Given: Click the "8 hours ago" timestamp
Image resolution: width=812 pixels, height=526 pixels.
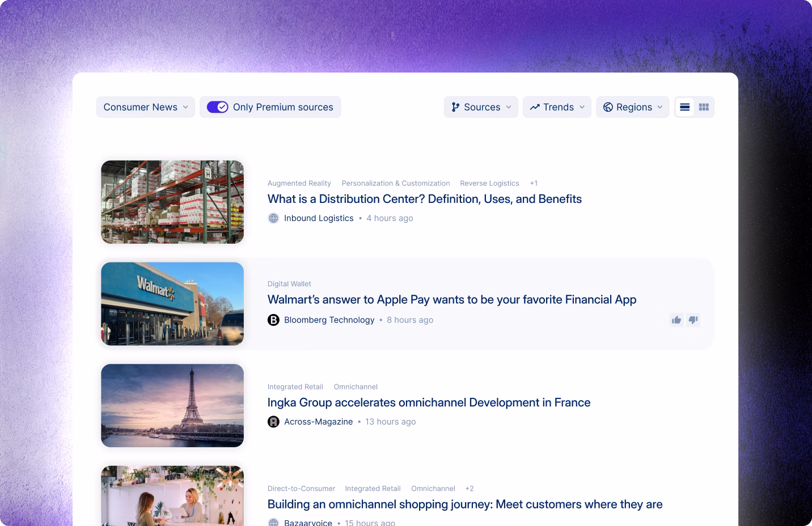Looking at the screenshot, I should [410, 320].
